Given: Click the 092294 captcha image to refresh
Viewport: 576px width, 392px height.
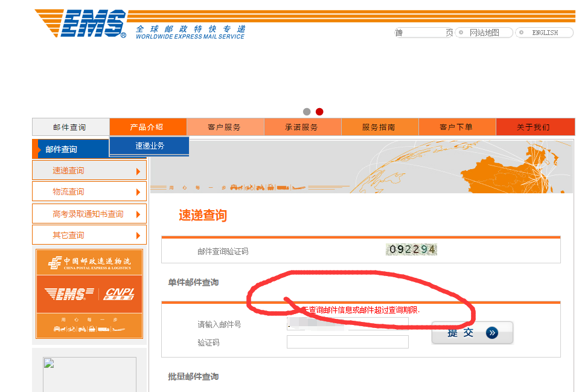Looking at the screenshot, I should pyautogui.click(x=411, y=249).
